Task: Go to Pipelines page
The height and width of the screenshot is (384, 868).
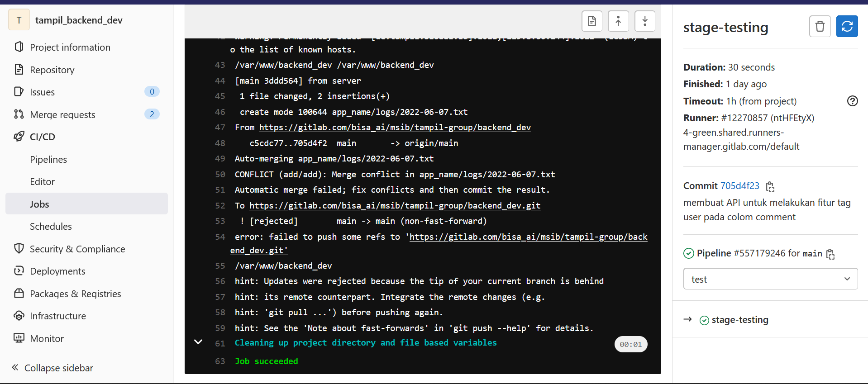Action: [48, 159]
